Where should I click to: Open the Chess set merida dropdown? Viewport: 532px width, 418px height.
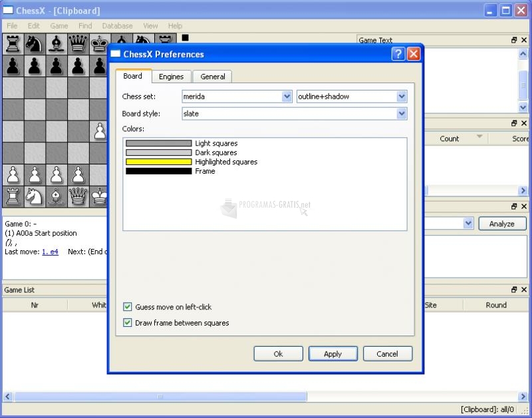[287, 97]
